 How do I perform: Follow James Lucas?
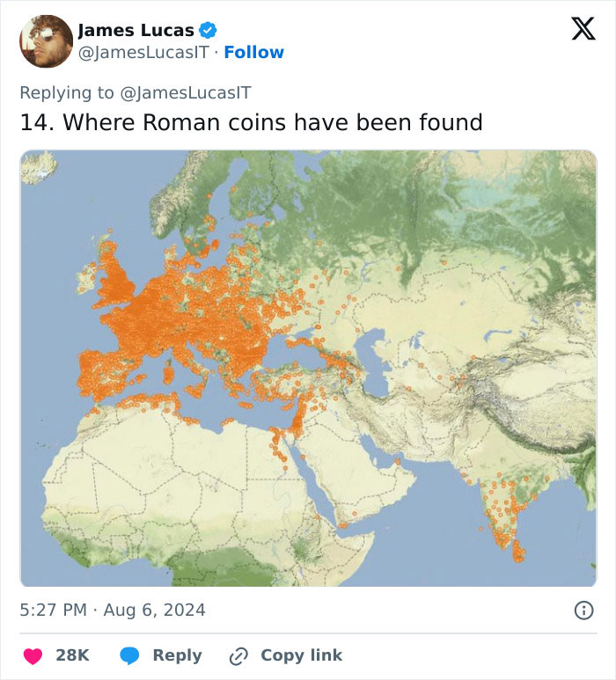(x=253, y=53)
